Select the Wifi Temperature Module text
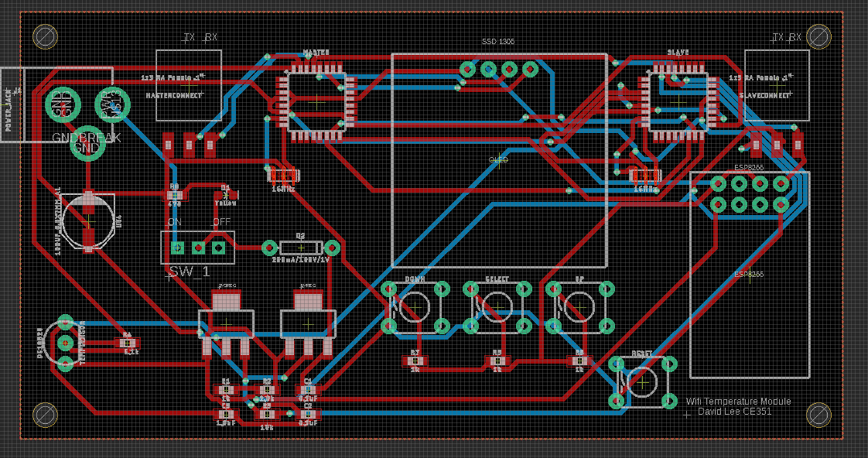The height and width of the screenshot is (458, 868). click(739, 402)
